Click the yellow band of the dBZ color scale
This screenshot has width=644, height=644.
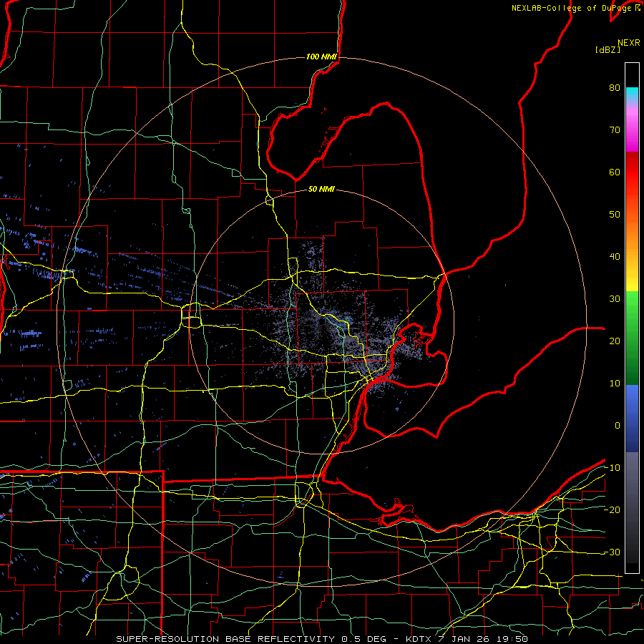click(632, 279)
